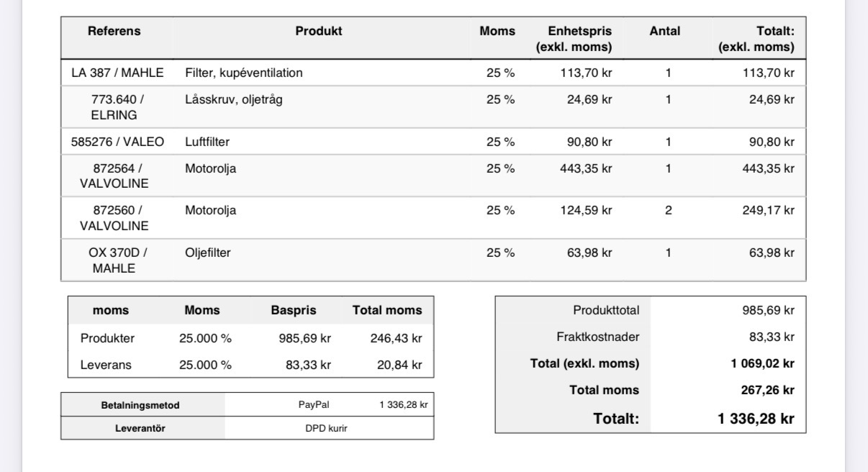The width and height of the screenshot is (868, 472).
Task: Select the LA 387 / MAHLE reference cell
Action: [x=117, y=73]
